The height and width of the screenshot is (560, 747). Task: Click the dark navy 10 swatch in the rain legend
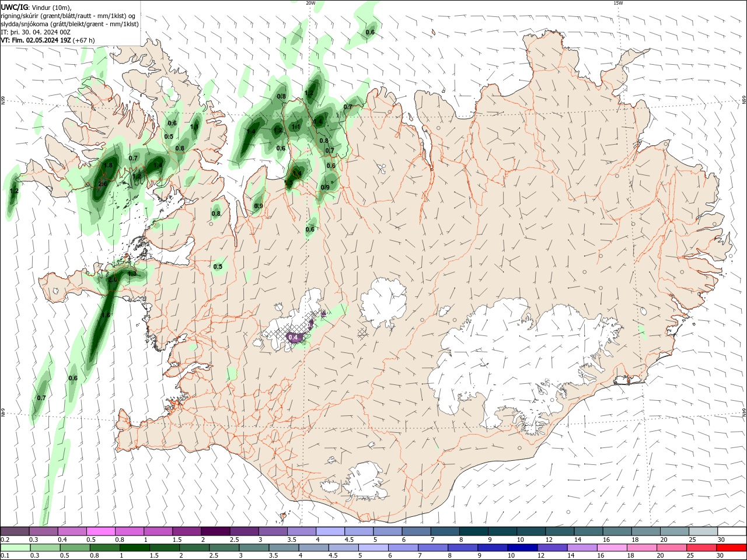[522, 548]
